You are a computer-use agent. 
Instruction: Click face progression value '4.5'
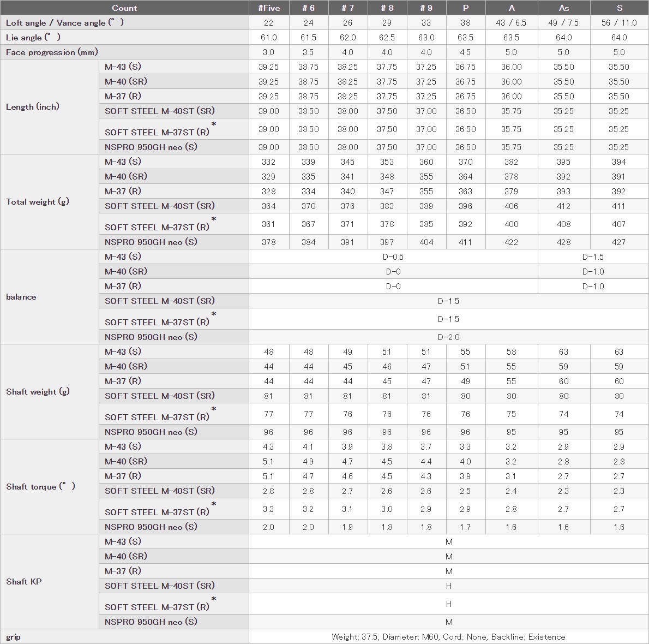pyautogui.click(x=466, y=52)
